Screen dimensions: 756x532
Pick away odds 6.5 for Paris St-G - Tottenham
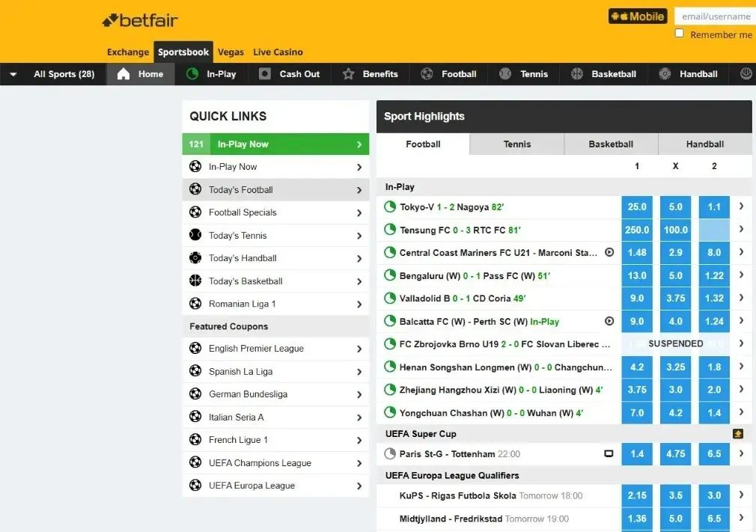[x=714, y=454]
